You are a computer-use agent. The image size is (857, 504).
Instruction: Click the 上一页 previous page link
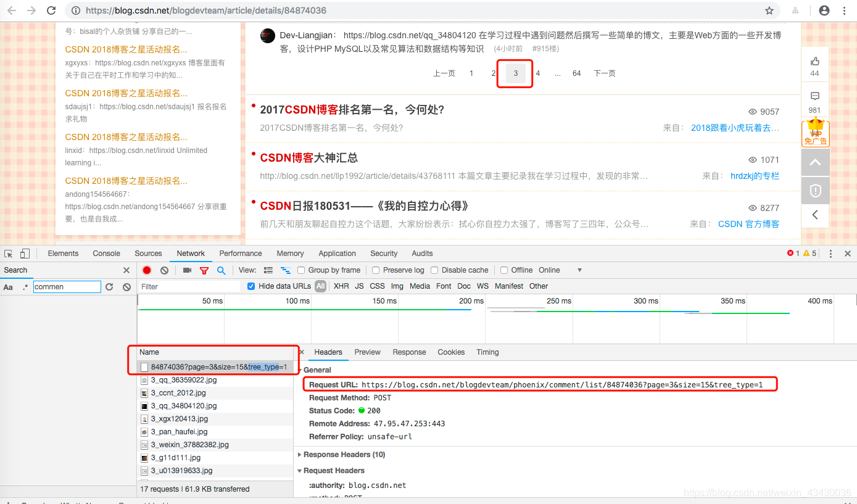[x=444, y=73]
